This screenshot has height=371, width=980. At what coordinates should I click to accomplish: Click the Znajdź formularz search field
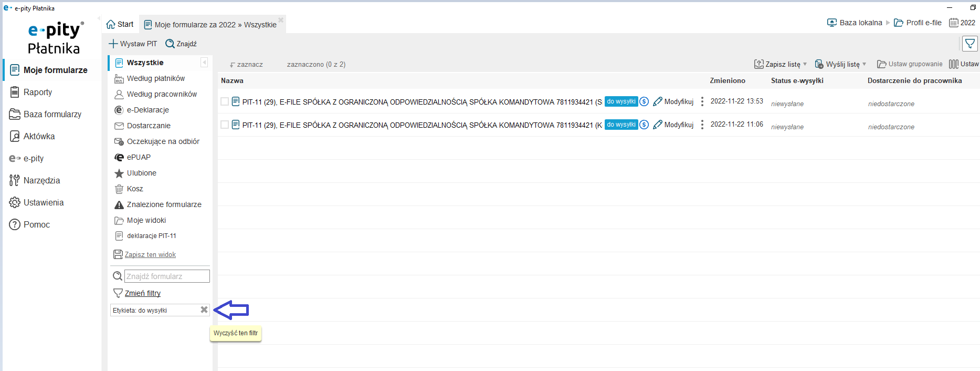[x=167, y=276]
